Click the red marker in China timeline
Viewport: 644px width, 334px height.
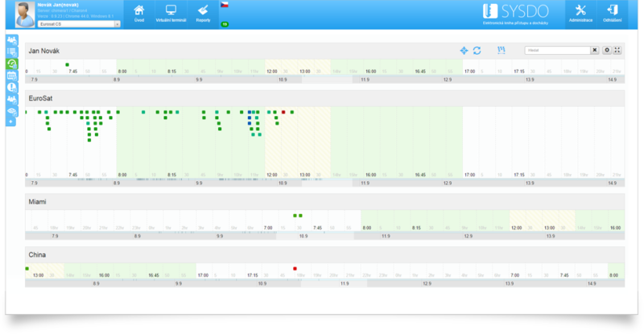coord(295,268)
